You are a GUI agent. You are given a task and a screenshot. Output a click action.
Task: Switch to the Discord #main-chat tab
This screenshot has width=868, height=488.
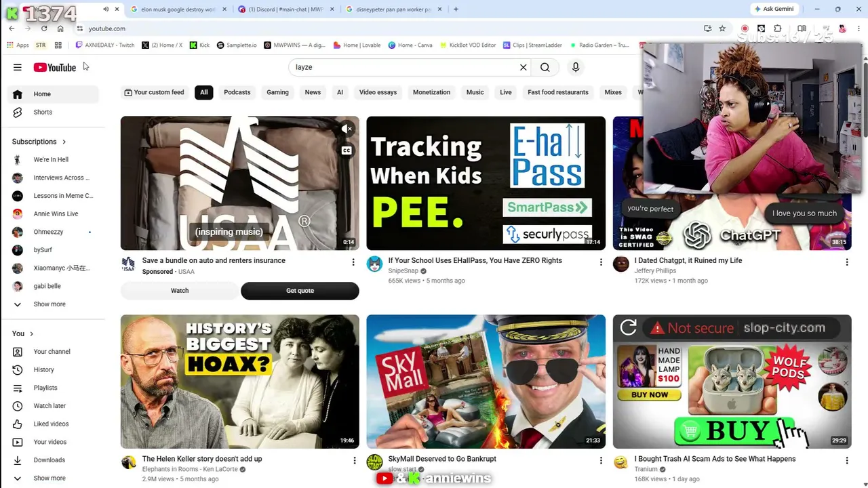pyautogui.click(x=285, y=9)
